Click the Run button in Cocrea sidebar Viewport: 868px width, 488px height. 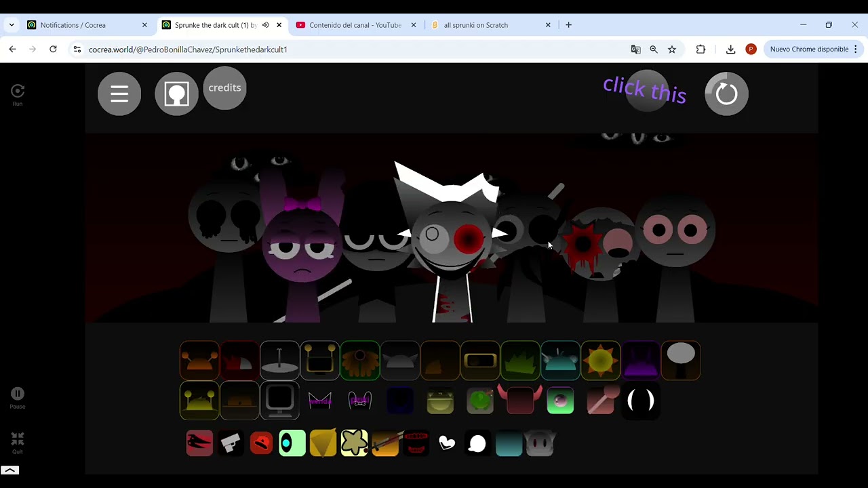pyautogui.click(x=18, y=95)
